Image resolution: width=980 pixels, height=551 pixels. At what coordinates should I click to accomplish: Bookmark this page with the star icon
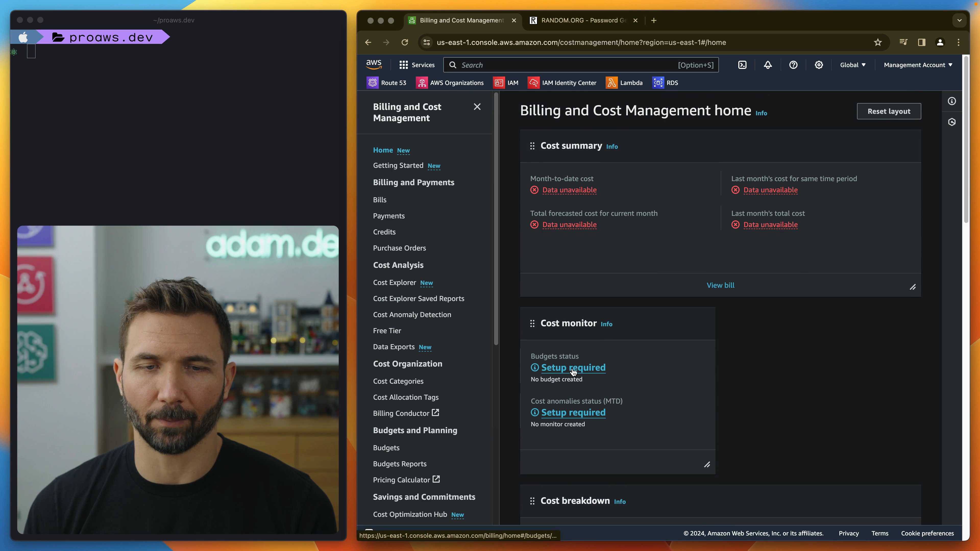point(878,43)
